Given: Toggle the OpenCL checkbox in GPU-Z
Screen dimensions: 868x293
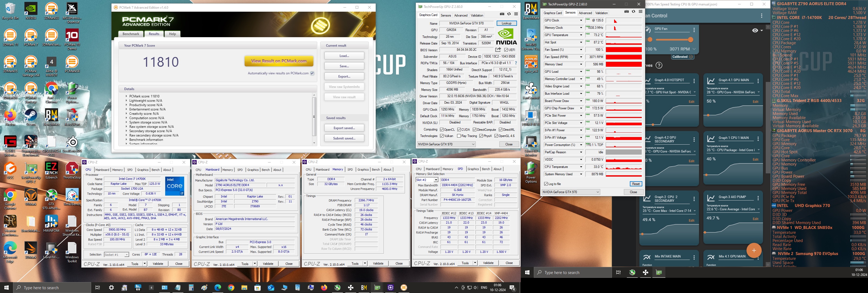Looking at the screenshot, I should pos(442,129).
